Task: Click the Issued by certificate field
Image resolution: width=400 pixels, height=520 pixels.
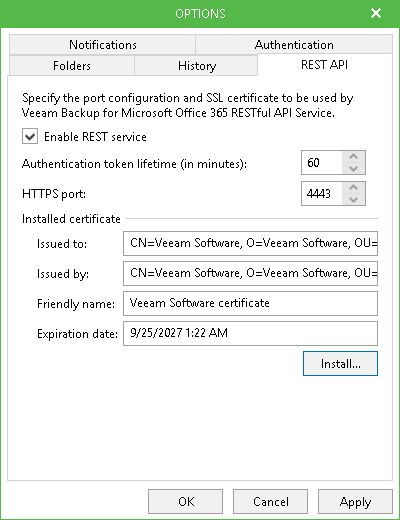Action: (x=250, y=273)
